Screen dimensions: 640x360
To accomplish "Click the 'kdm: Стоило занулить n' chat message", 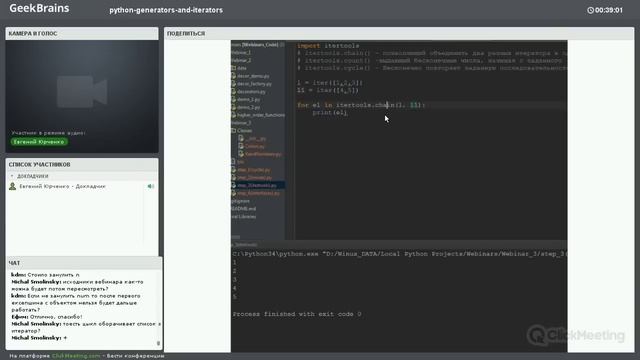I will click(x=45, y=275).
